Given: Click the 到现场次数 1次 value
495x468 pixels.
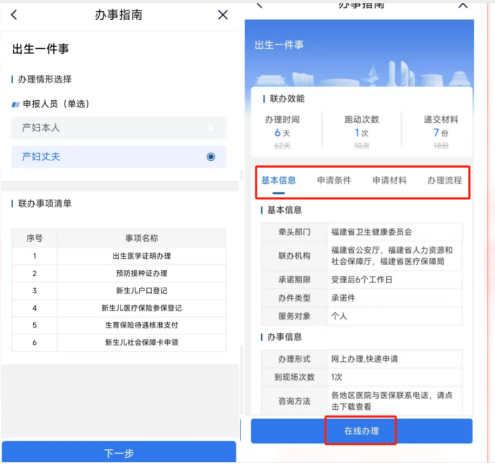Looking at the screenshot, I should point(337,377).
